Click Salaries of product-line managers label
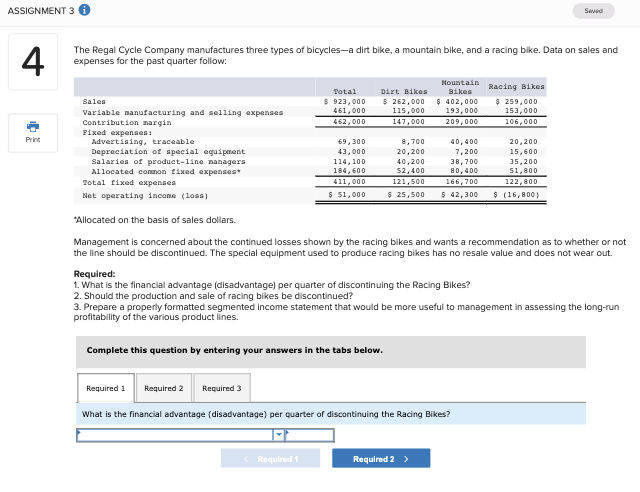 point(169,162)
